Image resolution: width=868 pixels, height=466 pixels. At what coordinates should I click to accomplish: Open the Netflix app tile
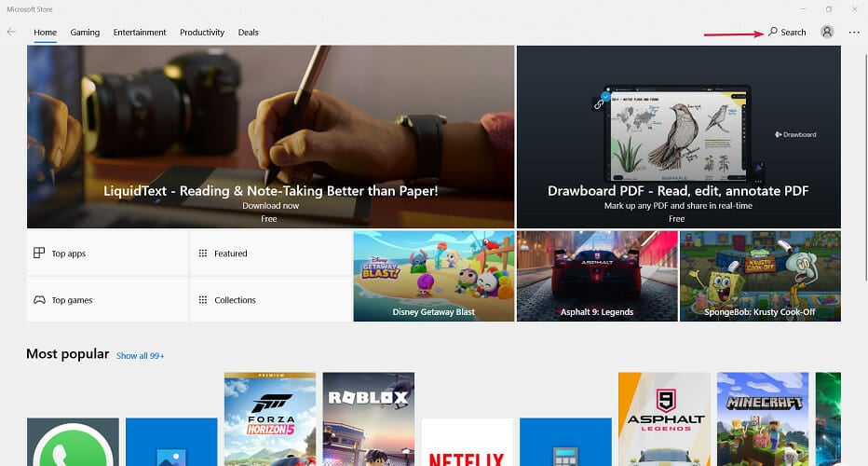pyautogui.click(x=468, y=442)
